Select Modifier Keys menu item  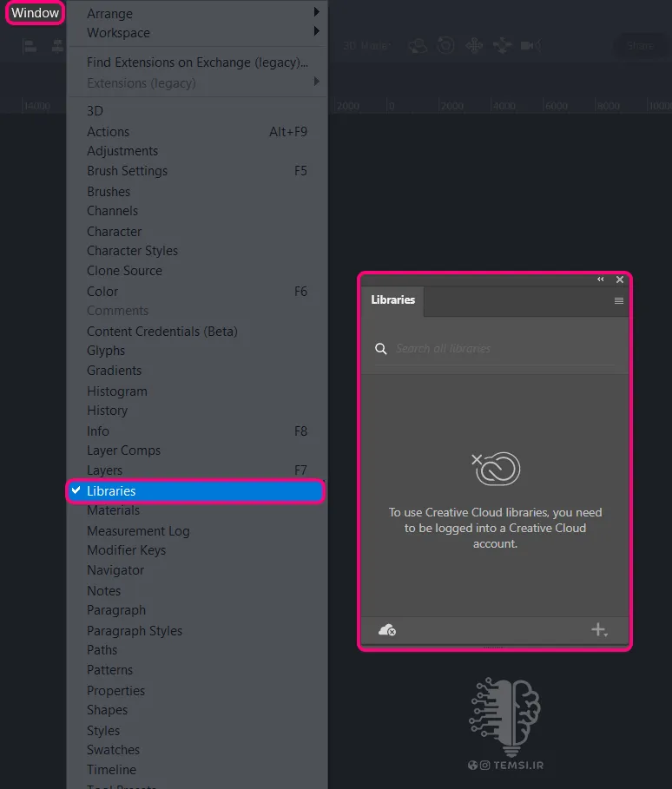(197, 550)
